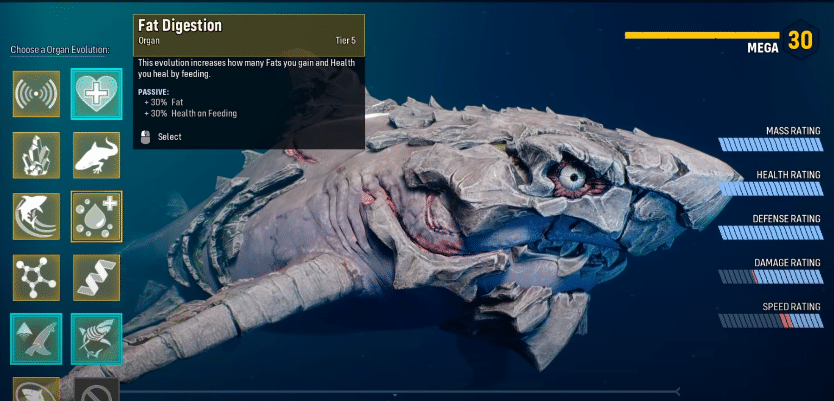Click the gray crossed-circle empty slot icon
This screenshot has height=401, width=834.
pyautogui.click(x=96, y=389)
